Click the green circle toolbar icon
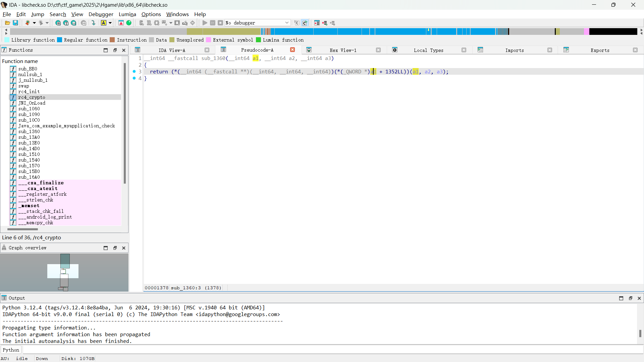The height and width of the screenshot is (362, 644). tap(129, 23)
